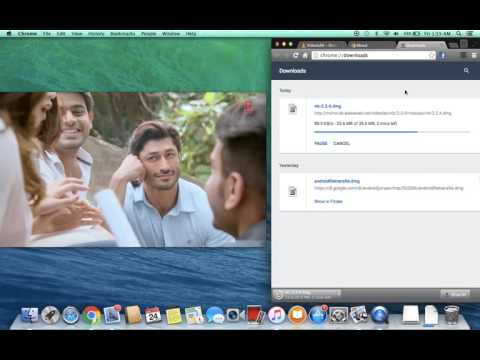This screenshot has width=480, height=360.
Task: Open Calendar showing 24 in dock
Action: [x=153, y=315]
